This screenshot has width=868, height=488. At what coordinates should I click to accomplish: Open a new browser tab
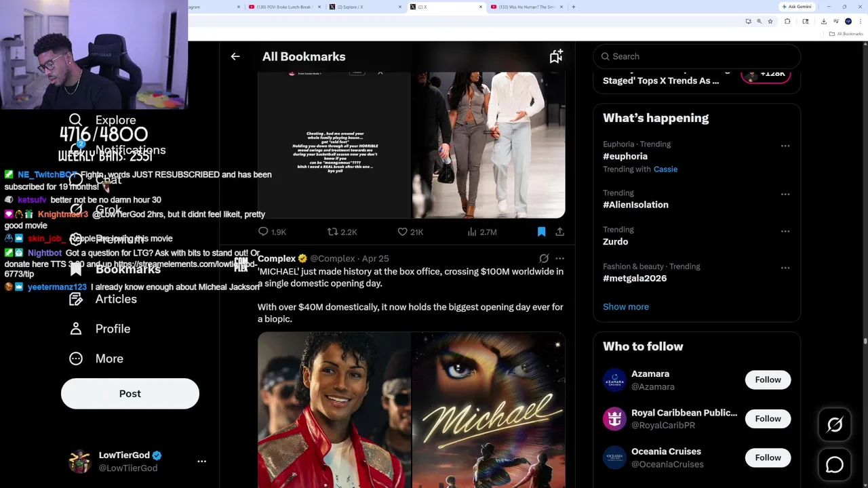click(574, 7)
